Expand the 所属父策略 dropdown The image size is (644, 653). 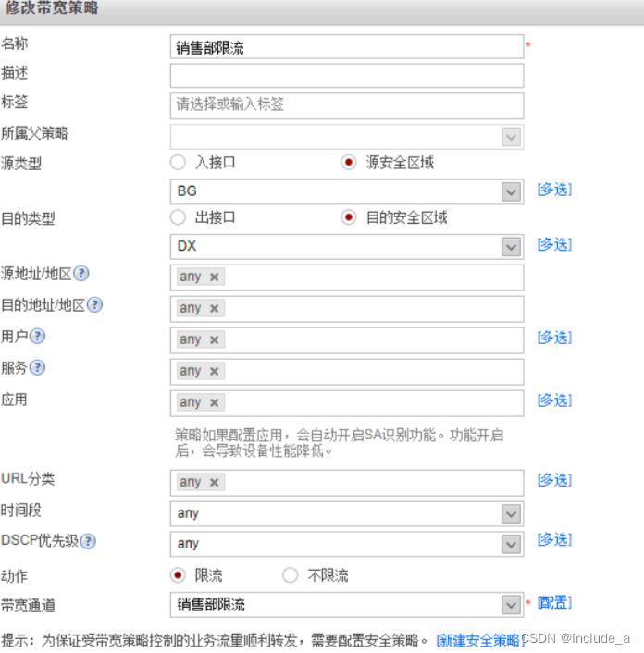[x=511, y=138]
